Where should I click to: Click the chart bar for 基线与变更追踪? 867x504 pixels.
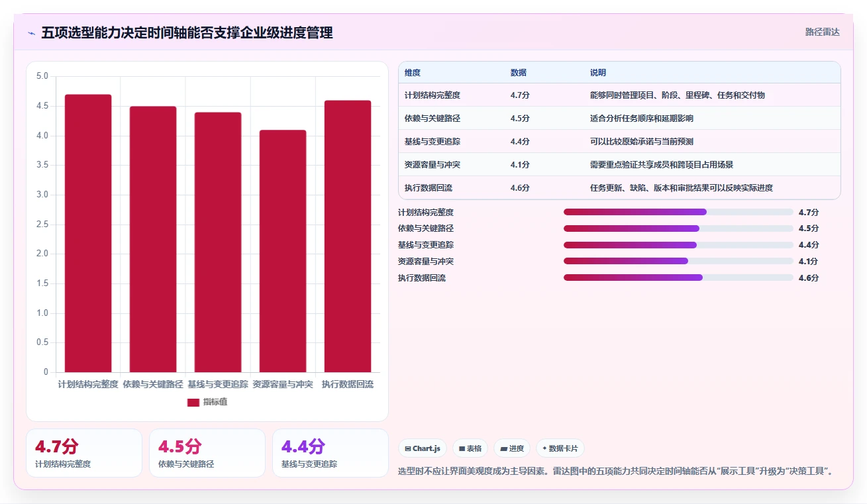[x=218, y=242]
